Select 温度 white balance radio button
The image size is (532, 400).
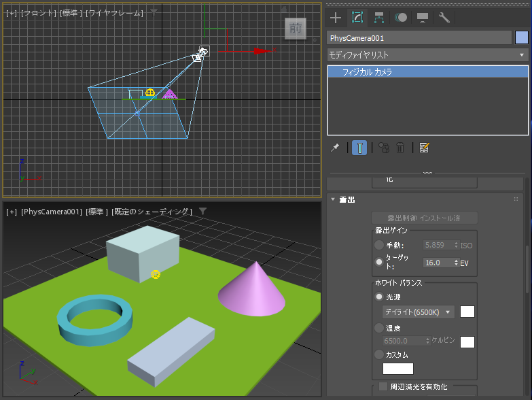[379, 328]
